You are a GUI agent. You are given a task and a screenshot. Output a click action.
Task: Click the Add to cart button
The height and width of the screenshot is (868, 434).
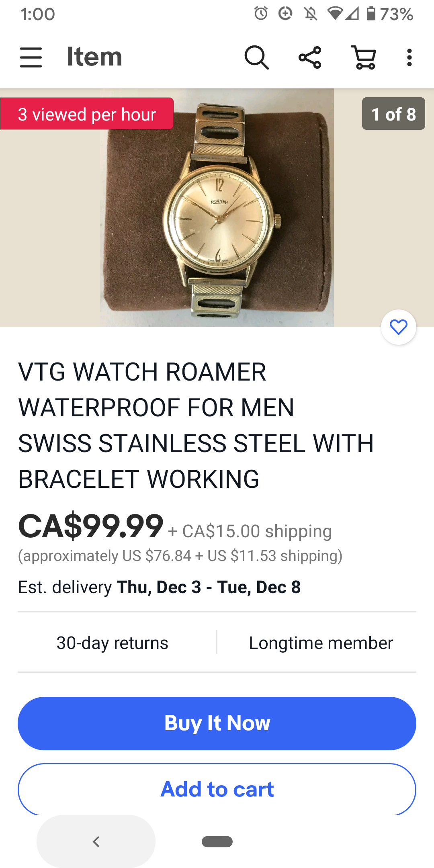217,789
